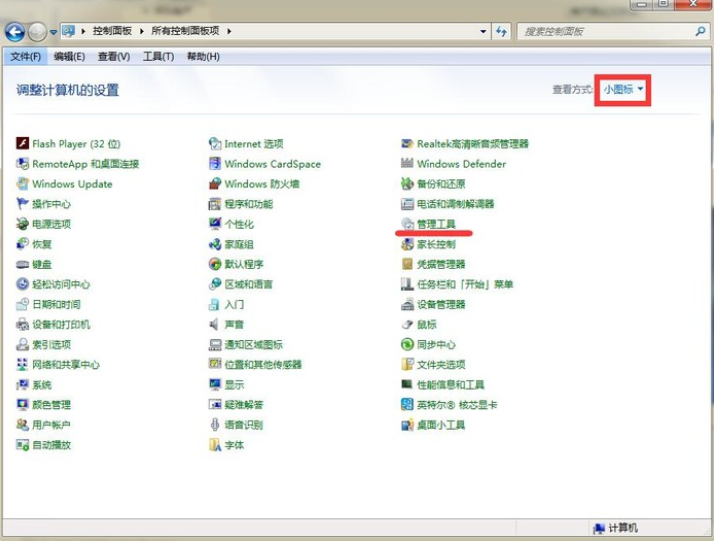Open the 桌面小工具 link
The image size is (714, 541).
point(441,424)
